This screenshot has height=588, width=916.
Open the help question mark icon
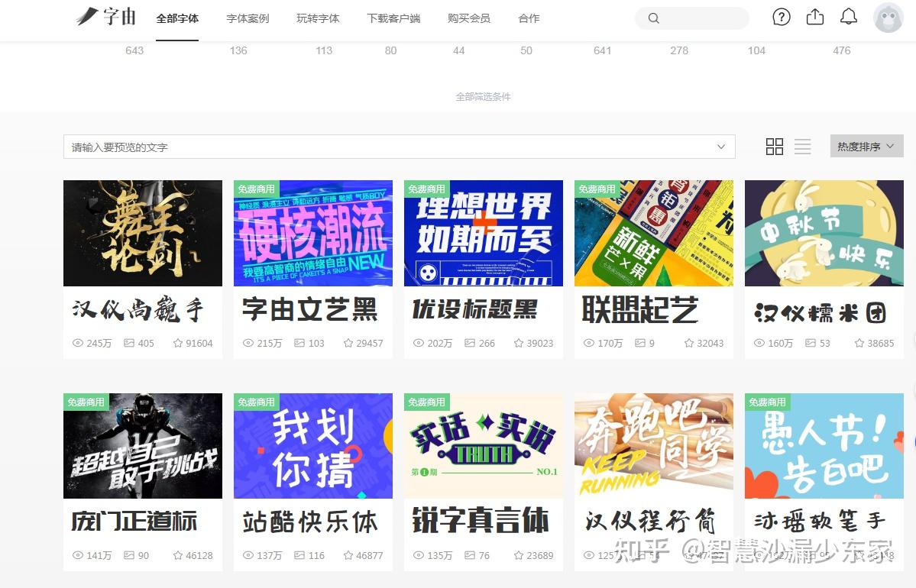(x=781, y=17)
